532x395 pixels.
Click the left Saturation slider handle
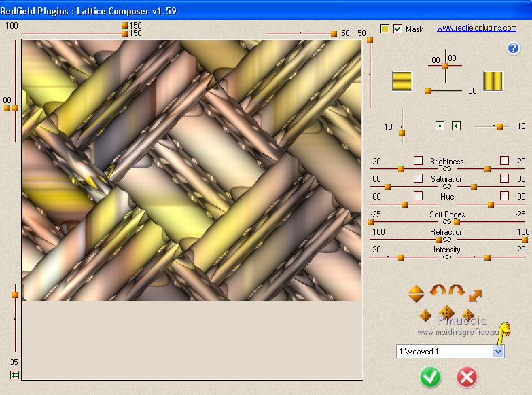(387, 187)
